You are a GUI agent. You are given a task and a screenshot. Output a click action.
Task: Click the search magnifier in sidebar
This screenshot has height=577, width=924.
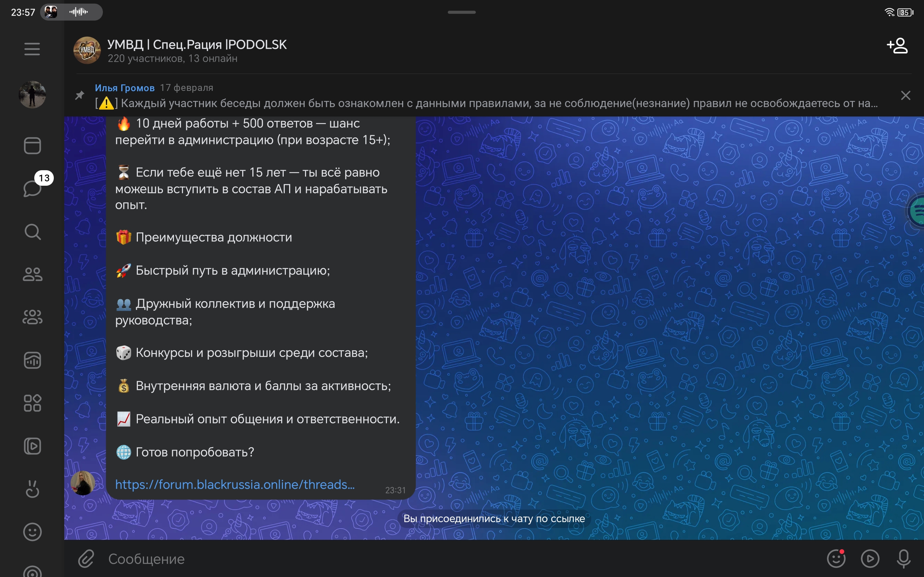pyautogui.click(x=32, y=232)
